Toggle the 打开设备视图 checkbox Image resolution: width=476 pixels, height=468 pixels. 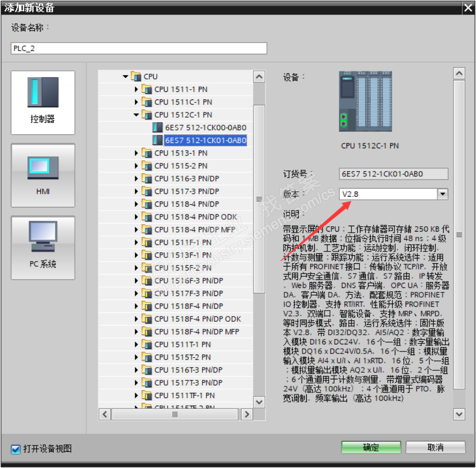click(x=16, y=449)
